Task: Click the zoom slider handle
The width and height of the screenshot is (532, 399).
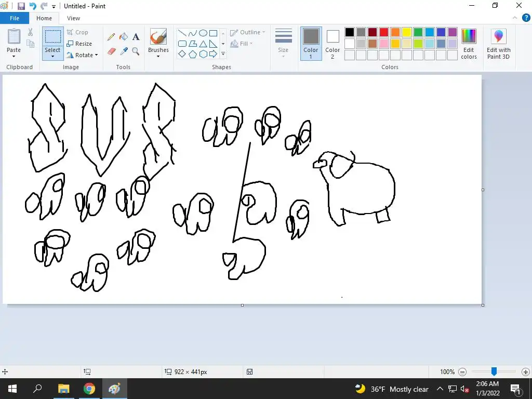Action: click(494, 371)
